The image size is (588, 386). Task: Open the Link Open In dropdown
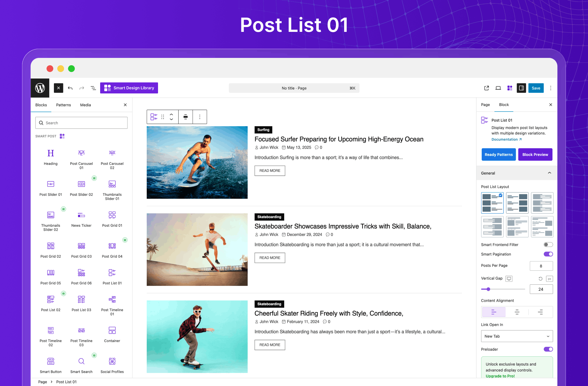[517, 336]
